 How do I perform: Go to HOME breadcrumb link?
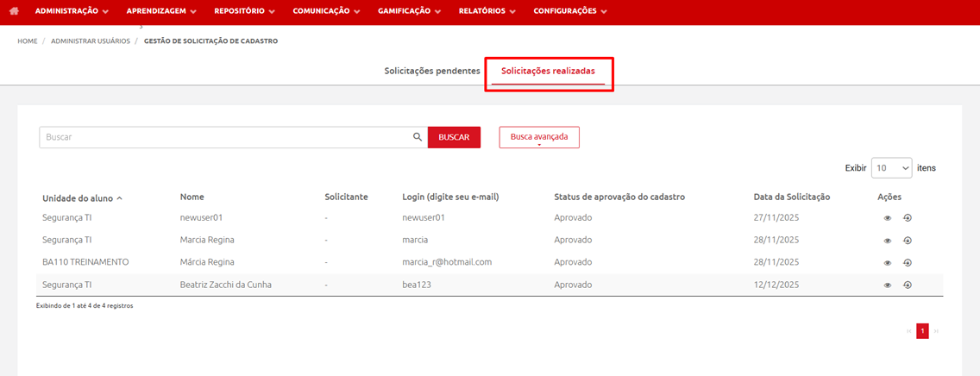[28, 41]
